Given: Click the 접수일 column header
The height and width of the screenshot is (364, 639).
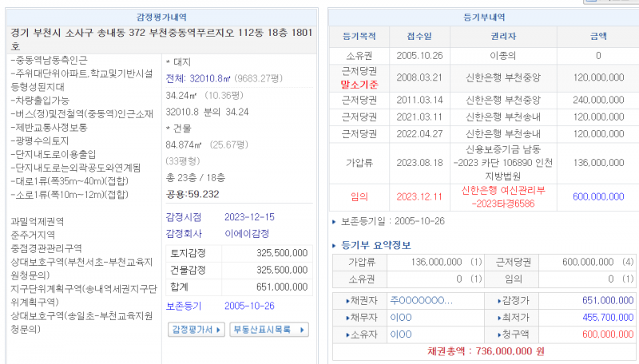Looking at the screenshot, I should tap(419, 36).
